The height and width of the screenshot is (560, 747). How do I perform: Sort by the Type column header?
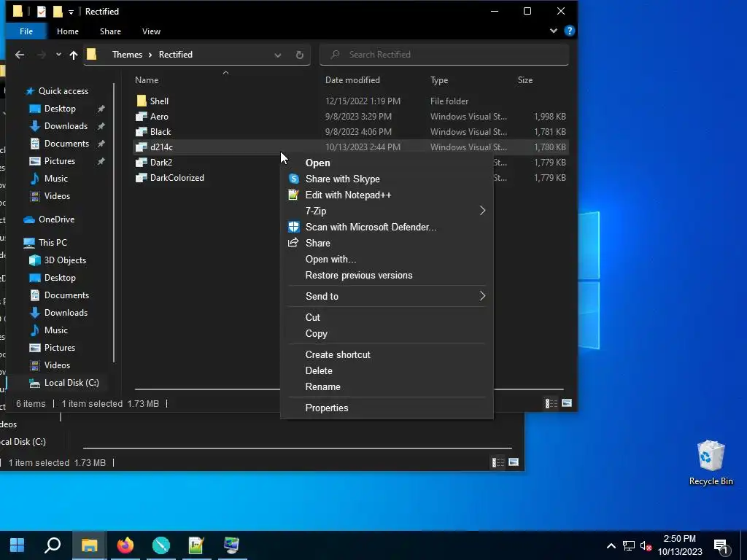point(439,80)
